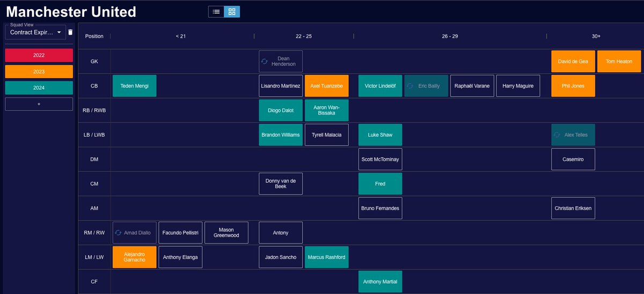This screenshot has height=294, width=644.
Task: Open Bruno Fernandes player card
Action: pyautogui.click(x=380, y=208)
